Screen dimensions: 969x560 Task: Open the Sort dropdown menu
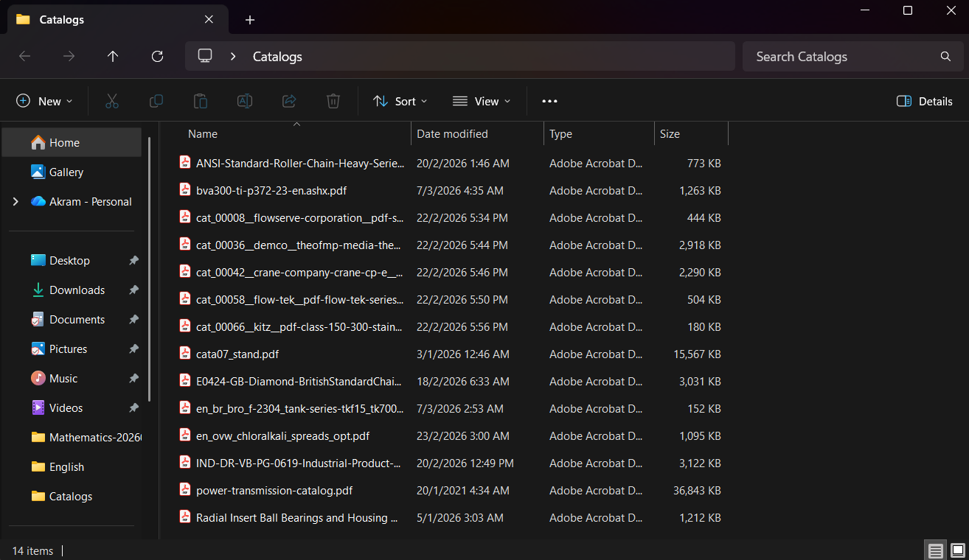400,101
